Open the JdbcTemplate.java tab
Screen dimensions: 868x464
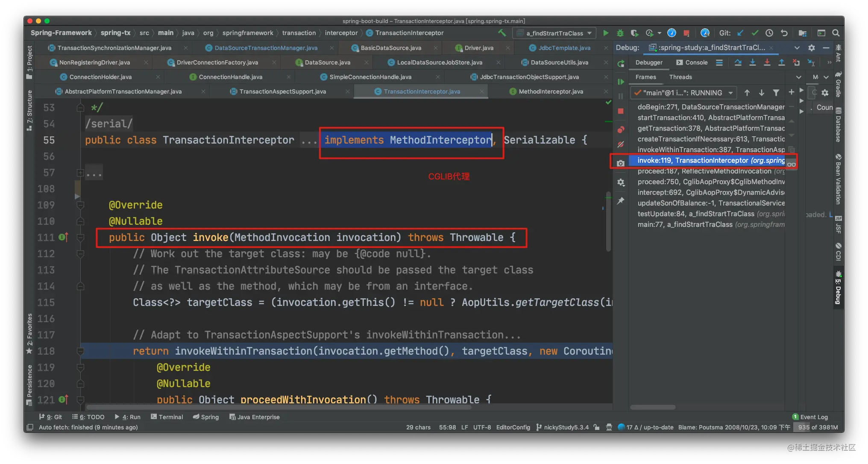(564, 48)
